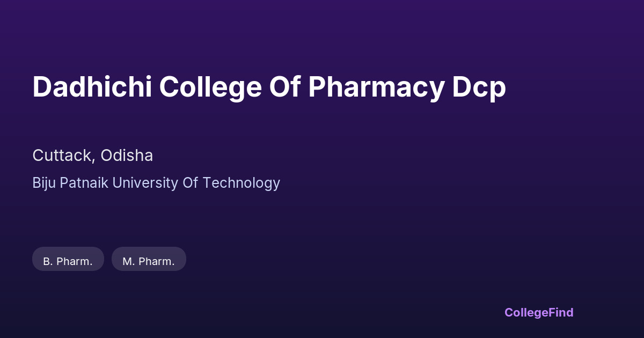Click the word "Pharmacy" in the heading
The width and height of the screenshot is (644, 338).
point(376,87)
